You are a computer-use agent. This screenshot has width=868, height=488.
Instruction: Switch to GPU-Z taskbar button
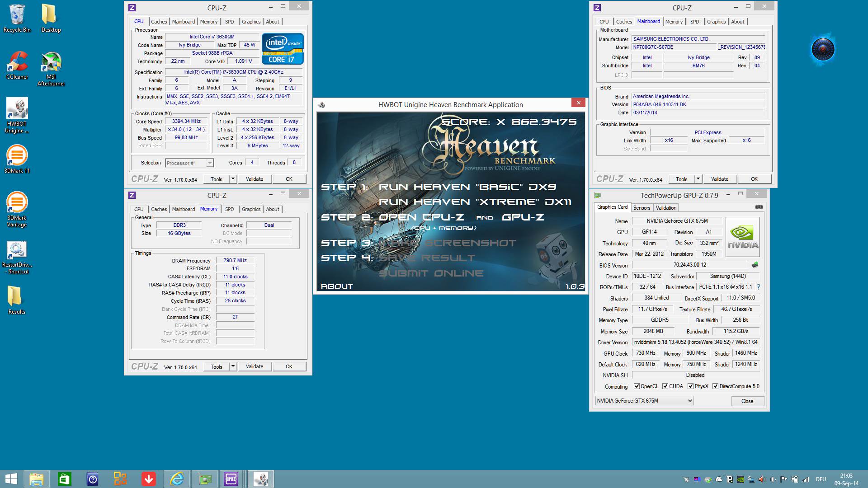click(205, 479)
